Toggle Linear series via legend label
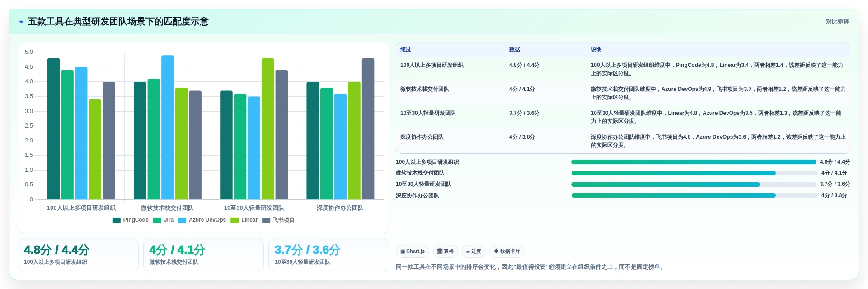The height and width of the screenshot is (289, 868). coord(249,220)
